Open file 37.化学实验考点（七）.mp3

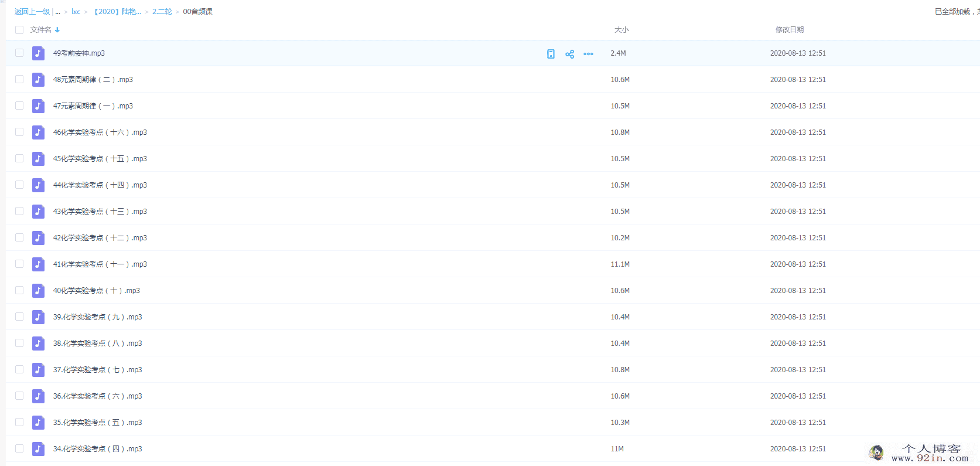click(98, 370)
